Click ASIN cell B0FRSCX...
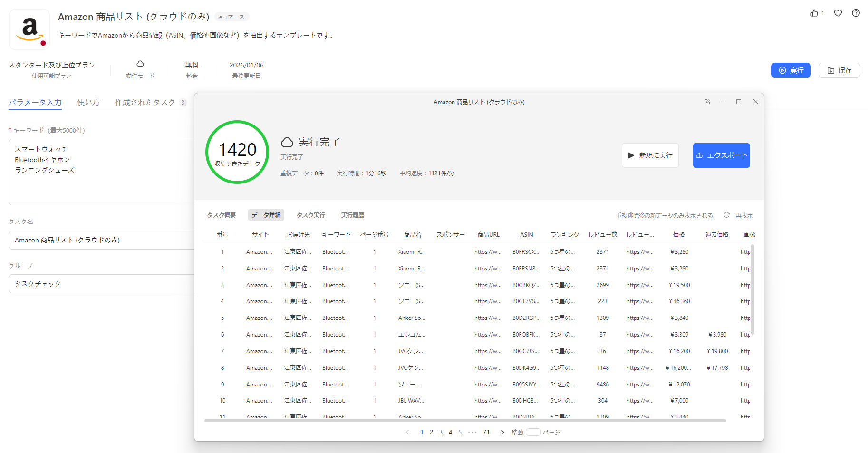868x453 pixels. tap(526, 252)
